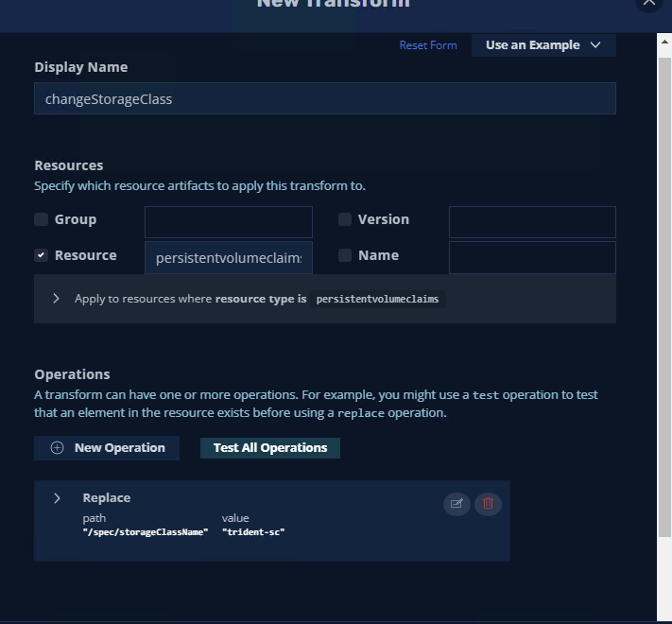This screenshot has width=672, height=624.
Task: Close the New Transform dialog
Action: point(648,3)
